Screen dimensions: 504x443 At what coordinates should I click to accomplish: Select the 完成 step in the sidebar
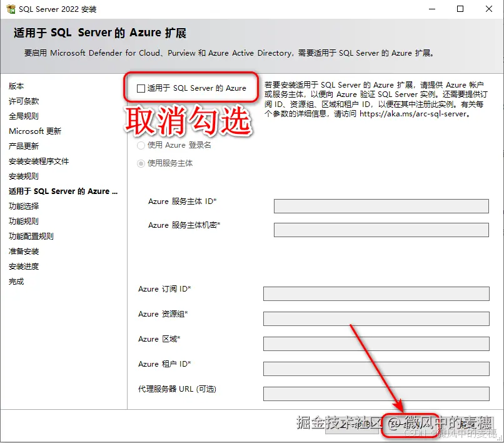click(x=16, y=282)
